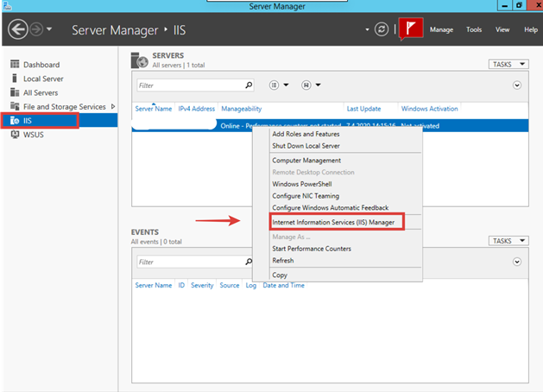Click the File and Storage Services icon

tap(15, 106)
